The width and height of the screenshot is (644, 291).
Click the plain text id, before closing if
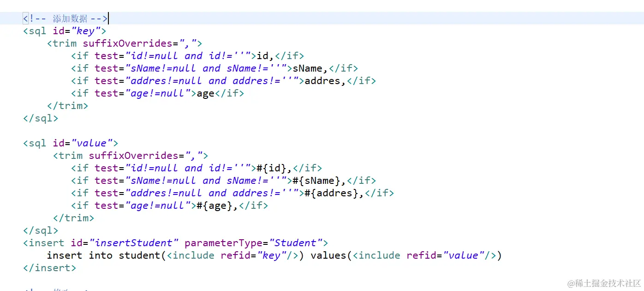tap(266, 56)
